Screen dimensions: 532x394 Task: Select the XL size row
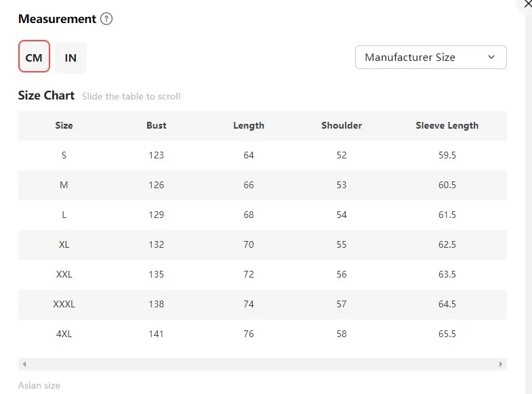[x=262, y=244]
